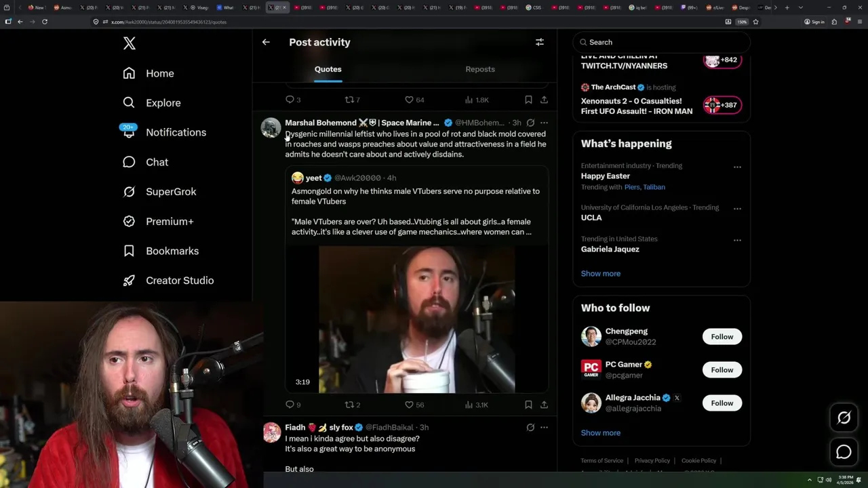Click Grok icon on Marshal Bohemond's post

tap(530, 123)
